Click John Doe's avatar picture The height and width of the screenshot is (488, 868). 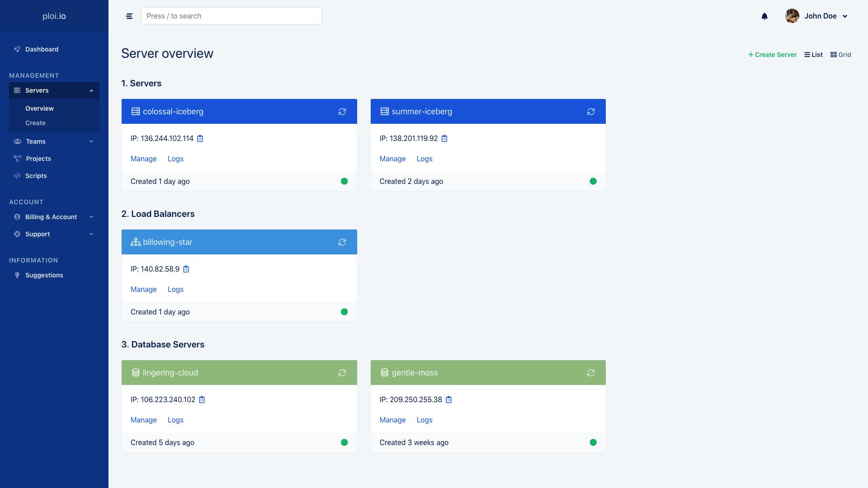[792, 16]
